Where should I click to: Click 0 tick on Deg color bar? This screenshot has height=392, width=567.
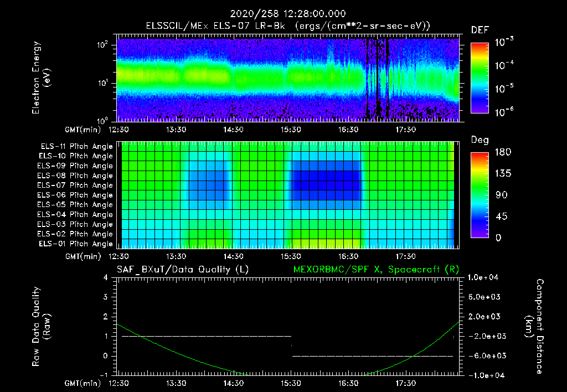click(x=498, y=238)
